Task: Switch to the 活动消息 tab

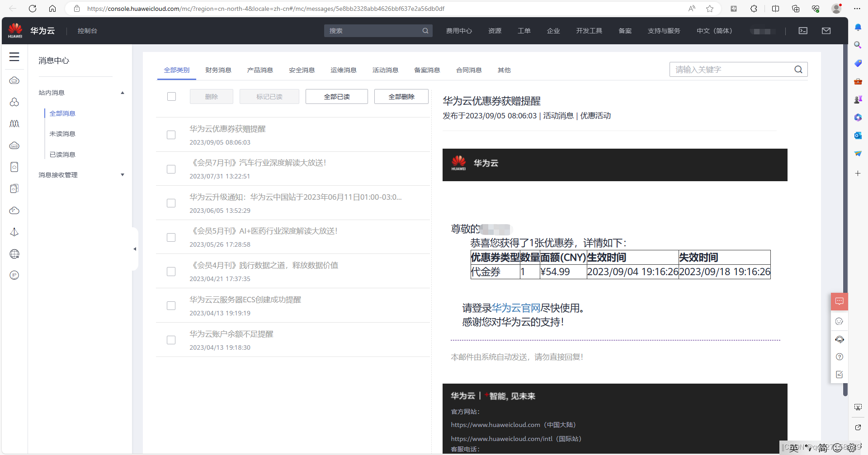Action: 385,70
